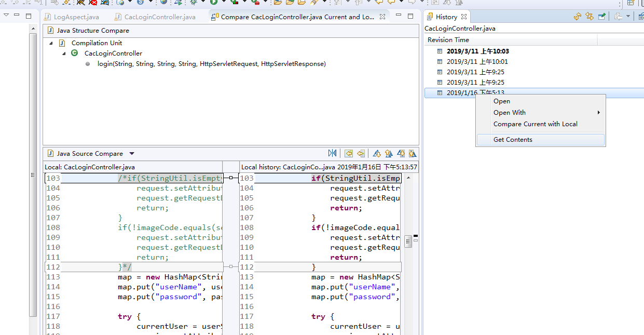The width and height of the screenshot is (644, 335).
Task: Select revision 2019/3/11 上午10:01
Action: click(x=477, y=62)
